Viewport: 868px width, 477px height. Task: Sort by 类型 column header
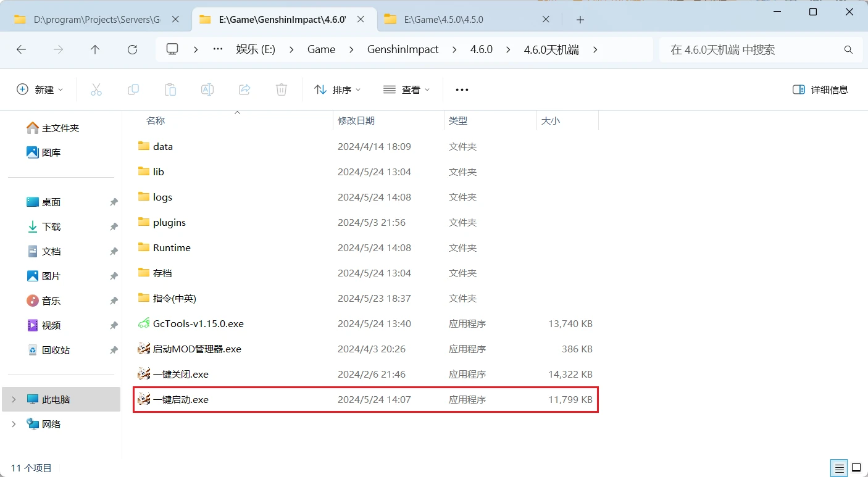pyautogui.click(x=458, y=120)
